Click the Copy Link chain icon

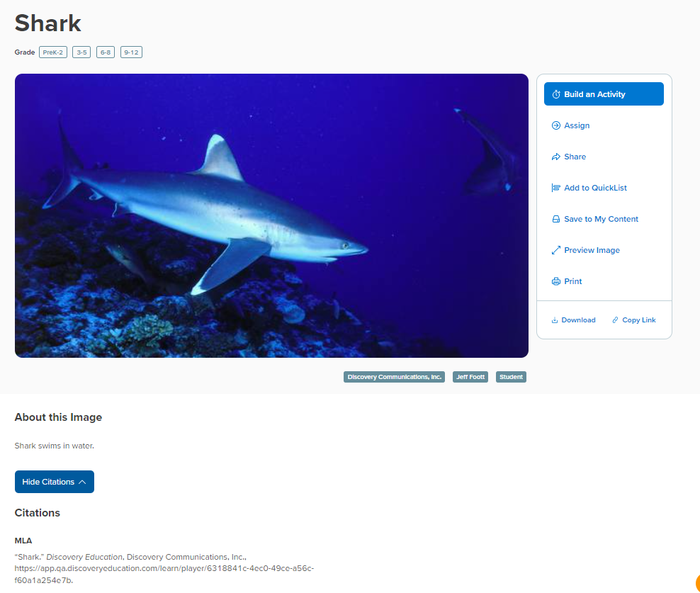(x=615, y=320)
